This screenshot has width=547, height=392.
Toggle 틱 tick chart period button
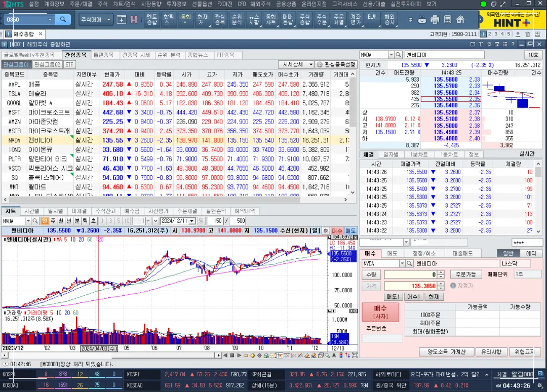85,221
